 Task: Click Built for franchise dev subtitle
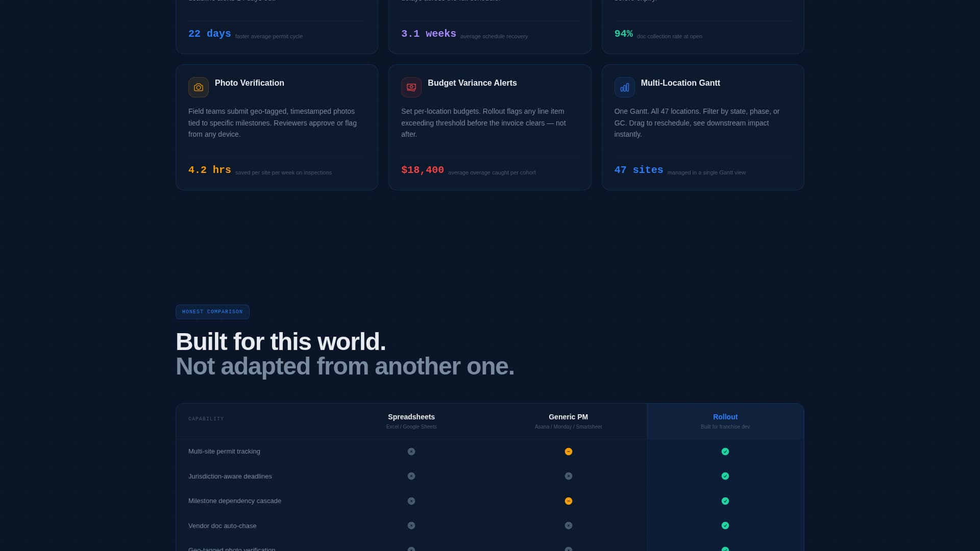(x=725, y=427)
